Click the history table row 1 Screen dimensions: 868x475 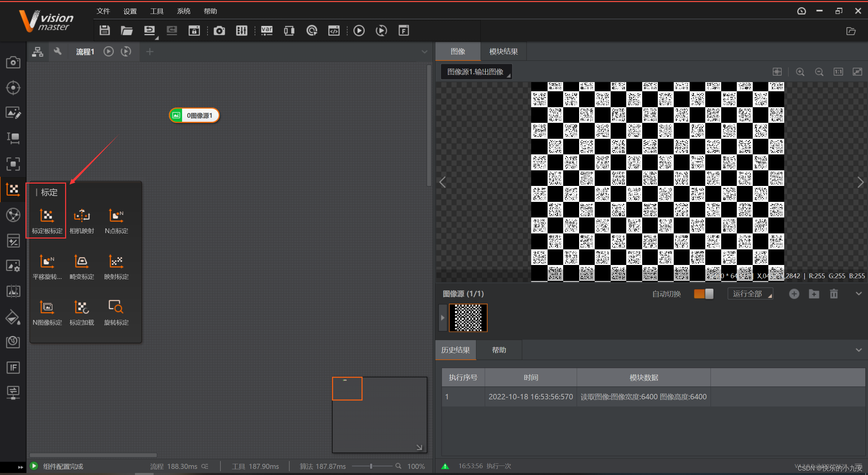(x=653, y=397)
